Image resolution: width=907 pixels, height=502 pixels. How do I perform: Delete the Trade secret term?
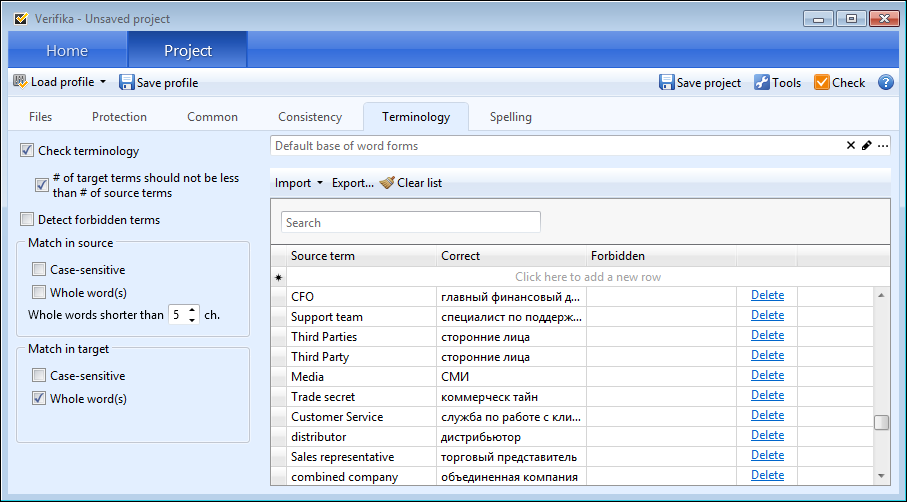pyautogui.click(x=767, y=395)
